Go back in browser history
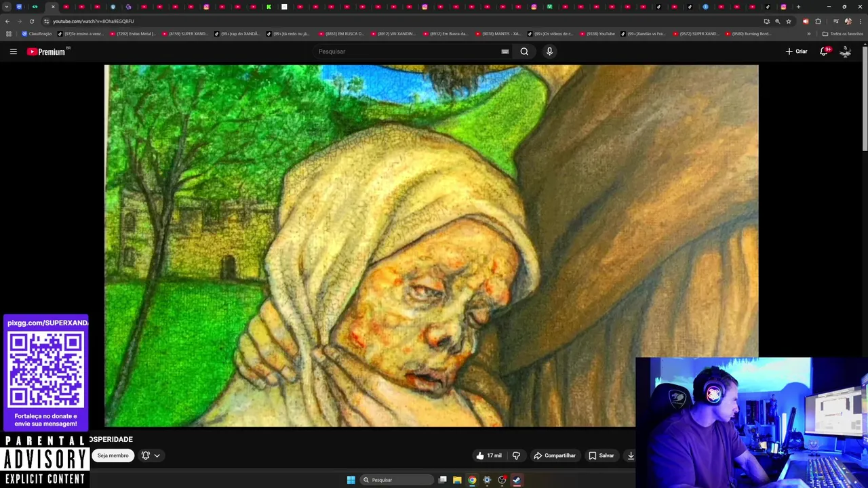 (x=7, y=21)
